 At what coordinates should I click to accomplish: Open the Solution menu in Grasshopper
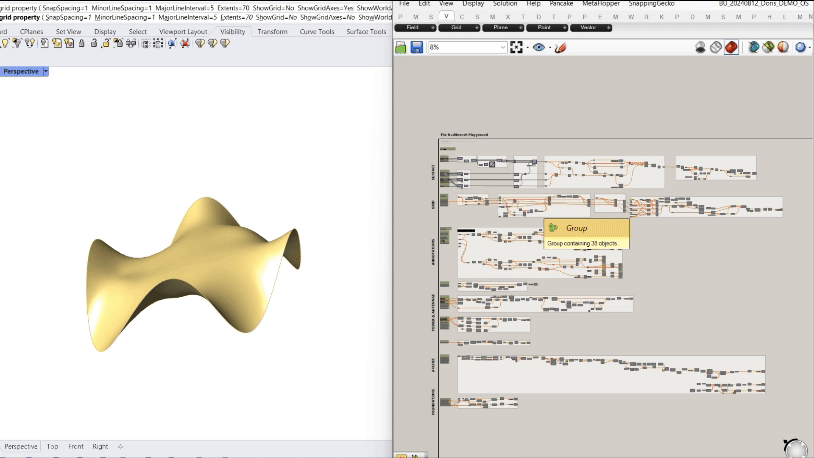coord(505,4)
